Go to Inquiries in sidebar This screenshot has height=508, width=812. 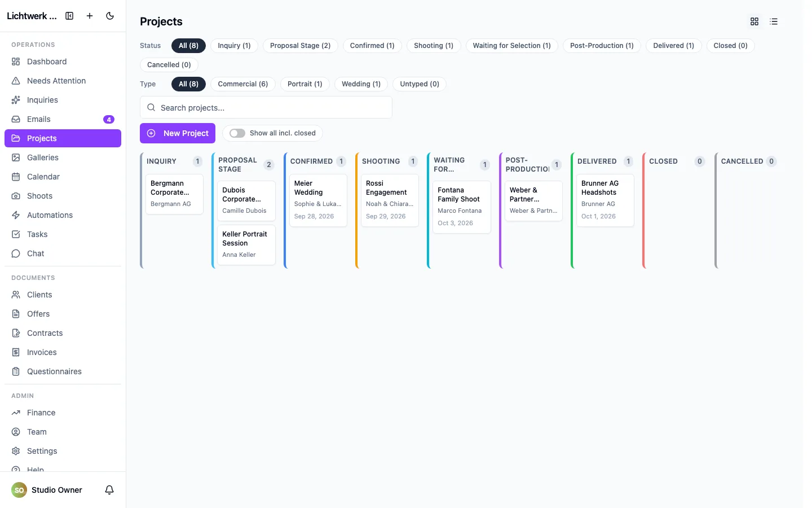pos(63,100)
